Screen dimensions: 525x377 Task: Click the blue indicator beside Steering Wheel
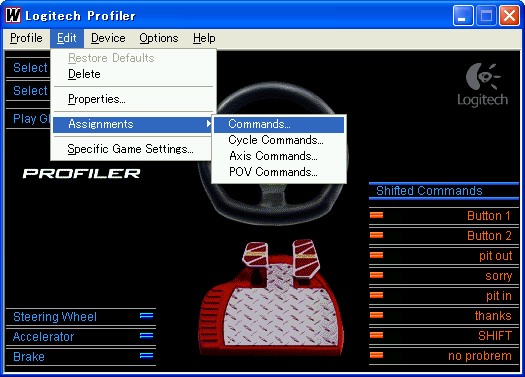point(147,316)
